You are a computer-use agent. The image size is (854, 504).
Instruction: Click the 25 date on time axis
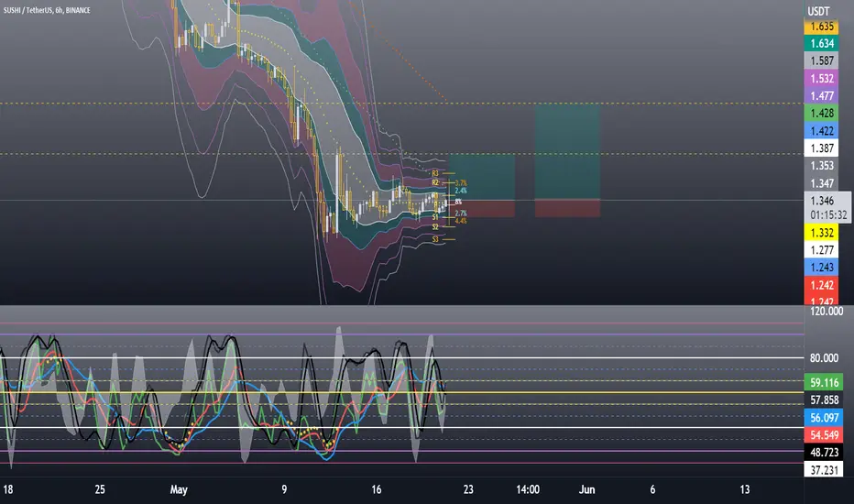pos(100,489)
